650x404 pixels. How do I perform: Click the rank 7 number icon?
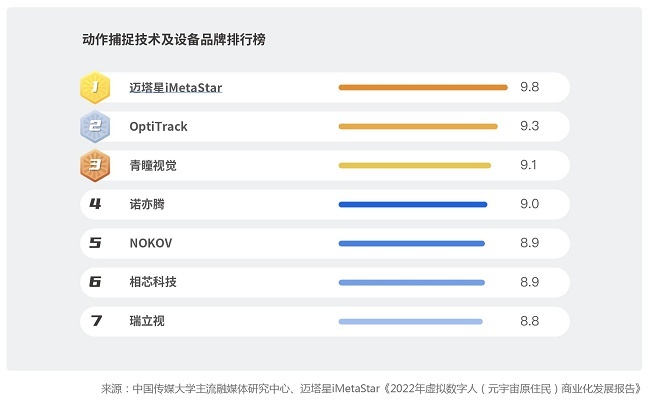point(96,321)
